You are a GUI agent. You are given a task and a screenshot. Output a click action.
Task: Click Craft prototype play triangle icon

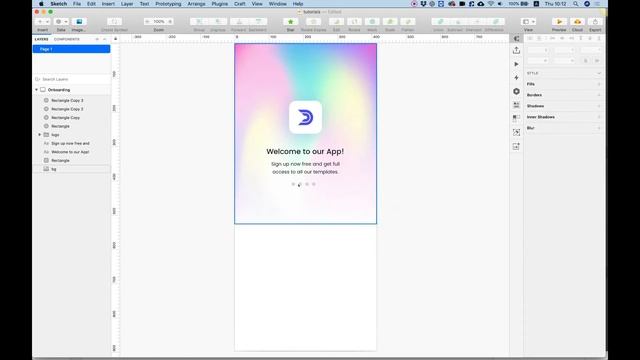click(x=516, y=64)
